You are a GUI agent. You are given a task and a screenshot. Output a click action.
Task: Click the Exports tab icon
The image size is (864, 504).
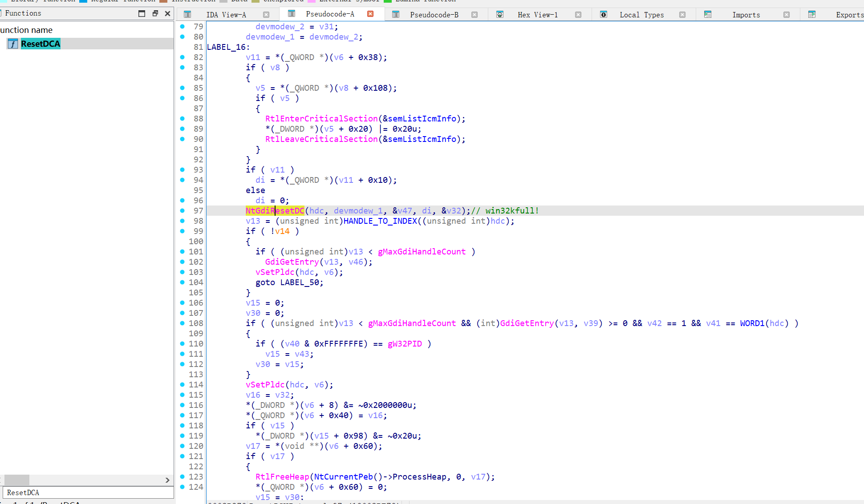point(812,15)
